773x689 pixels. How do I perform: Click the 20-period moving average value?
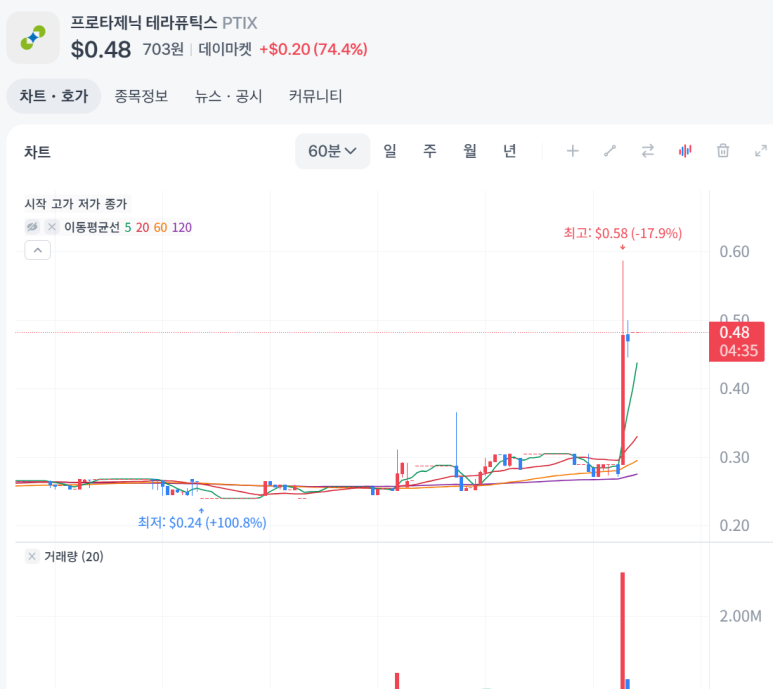click(x=142, y=227)
